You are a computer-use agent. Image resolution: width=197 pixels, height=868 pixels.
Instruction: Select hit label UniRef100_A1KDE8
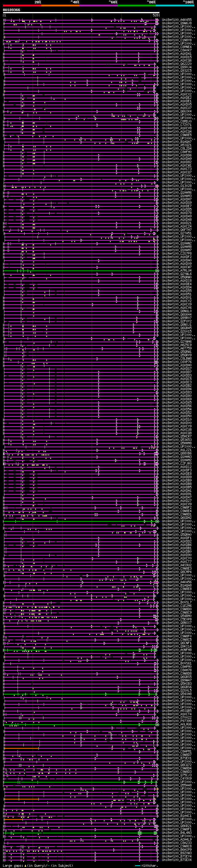(x=177, y=474)
